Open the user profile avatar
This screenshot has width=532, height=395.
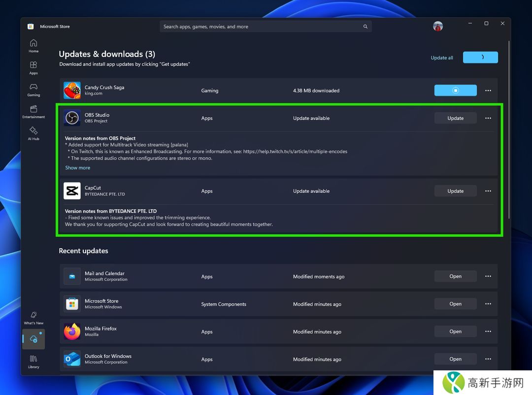click(438, 27)
